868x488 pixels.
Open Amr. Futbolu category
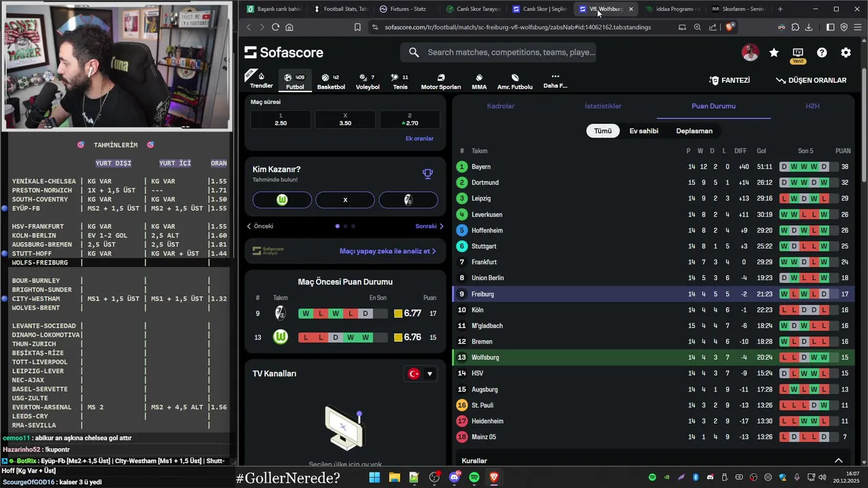pyautogui.click(x=515, y=81)
